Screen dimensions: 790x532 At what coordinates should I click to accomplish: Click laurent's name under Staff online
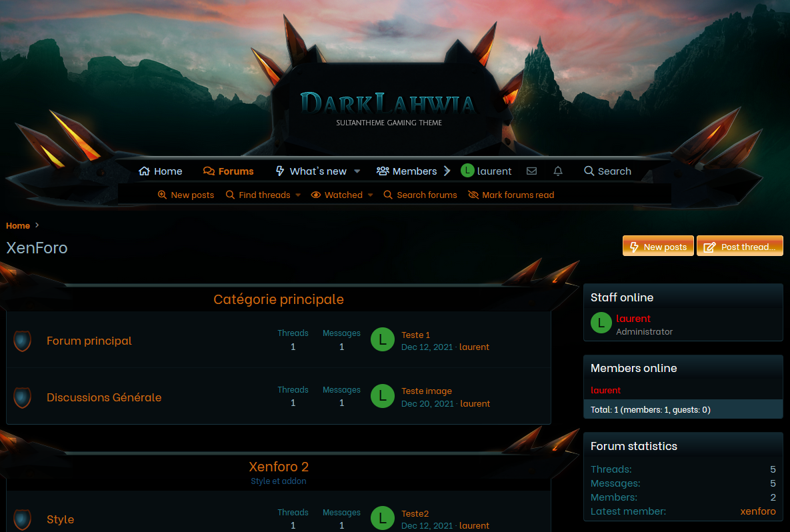pos(633,319)
